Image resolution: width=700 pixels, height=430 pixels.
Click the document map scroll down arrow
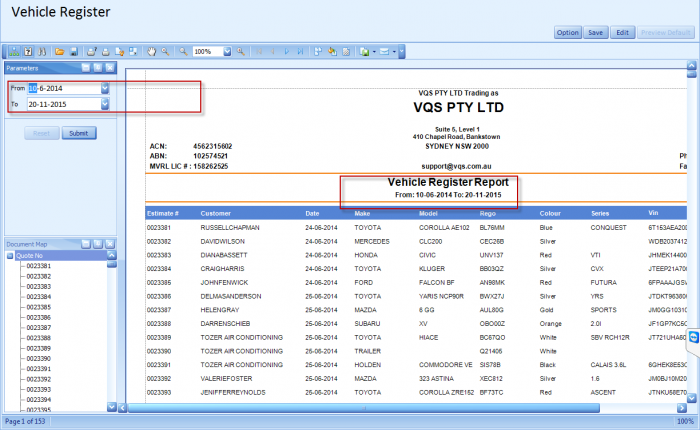112,407
